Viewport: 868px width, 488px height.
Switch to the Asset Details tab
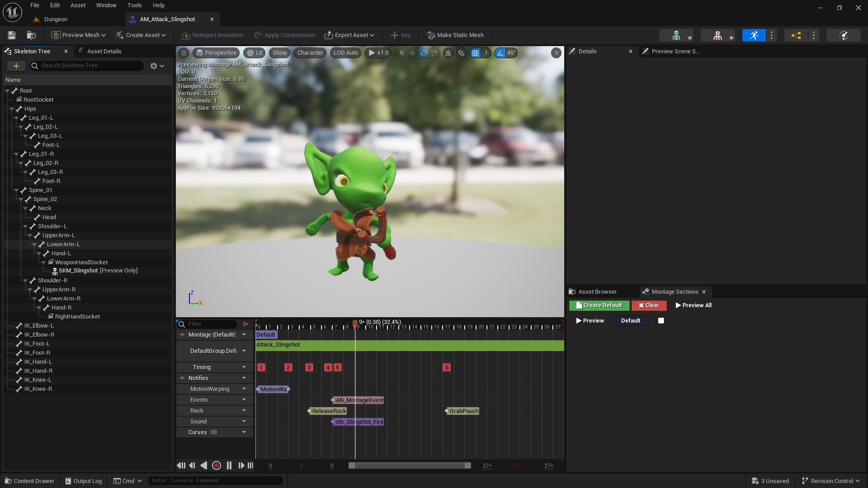tap(104, 52)
